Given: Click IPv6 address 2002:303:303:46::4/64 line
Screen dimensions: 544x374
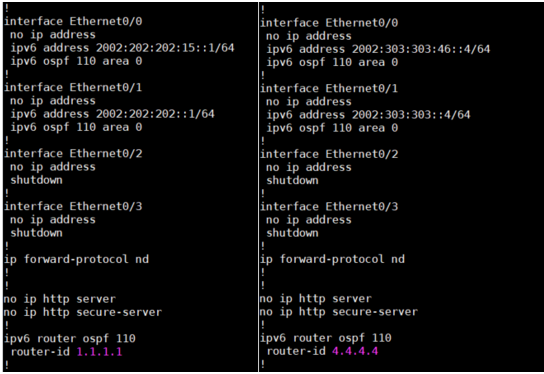Looking at the screenshot, I should [379, 49].
